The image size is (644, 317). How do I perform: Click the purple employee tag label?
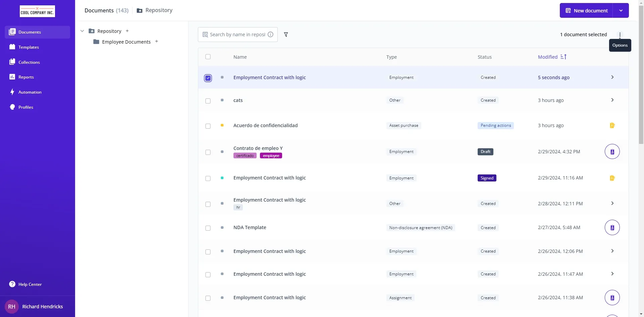[271, 156]
